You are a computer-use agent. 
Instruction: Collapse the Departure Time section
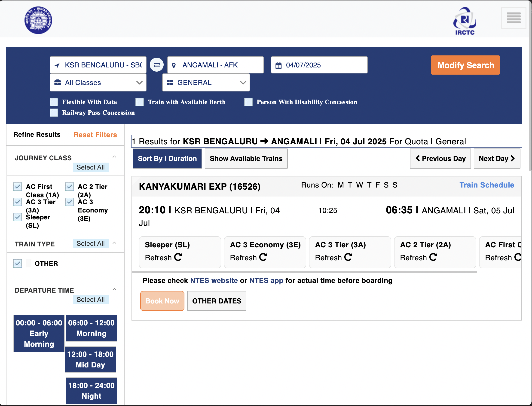tap(115, 289)
